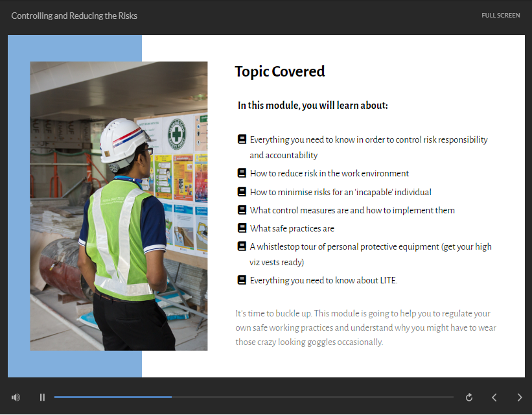Click book icon beside the LITE bullet
The height and width of the screenshot is (415, 532).
(x=242, y=280)
